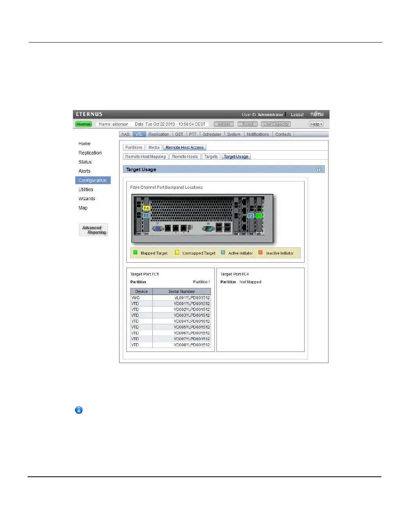Click the Logout link
Viewport: 420px width, 531px height.
click(297, 115)
